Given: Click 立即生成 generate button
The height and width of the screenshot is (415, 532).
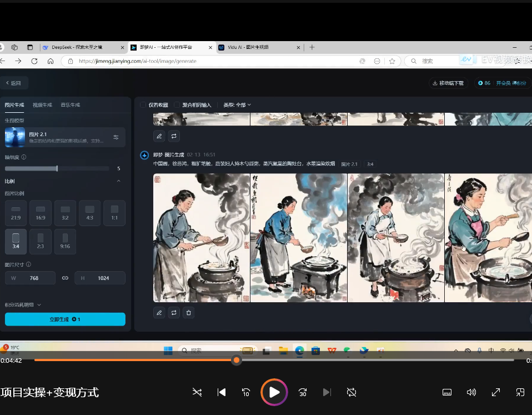Looking at the screenshot, I should (x=65, y=319).
